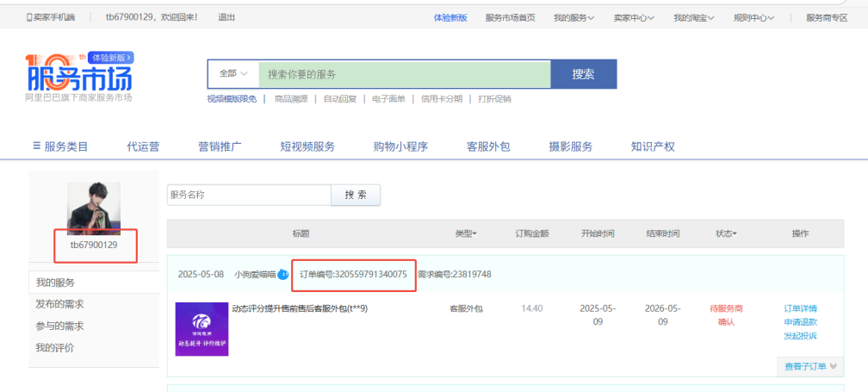Click the 14.40 order amount
868x392 pixels.
coord(531,308)
